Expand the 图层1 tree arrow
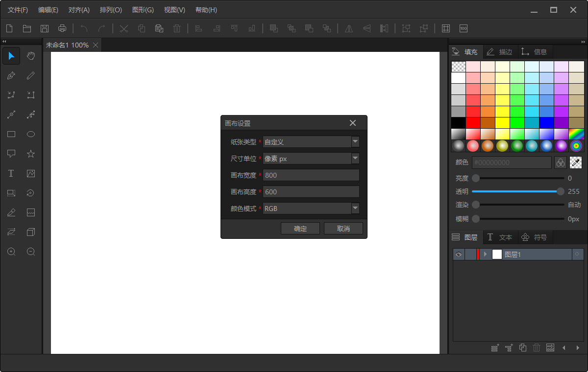The height and width of the screenshot is (372, 588). tap(485, 254)
